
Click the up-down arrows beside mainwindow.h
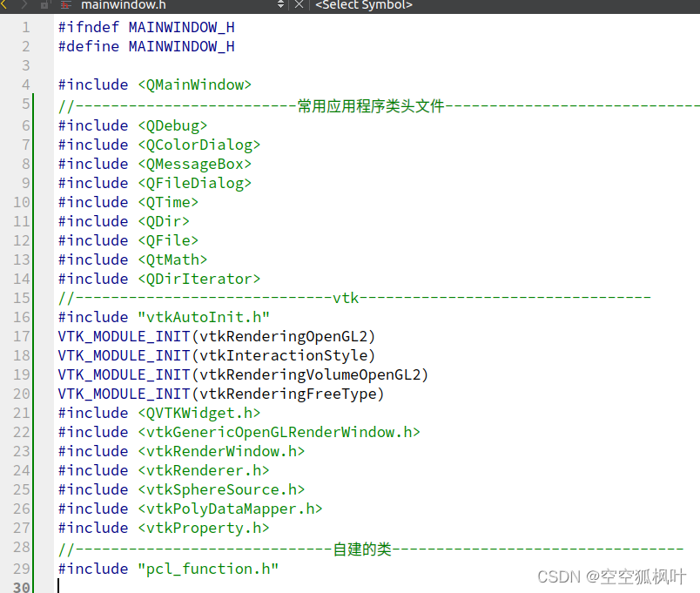(280, 6)
